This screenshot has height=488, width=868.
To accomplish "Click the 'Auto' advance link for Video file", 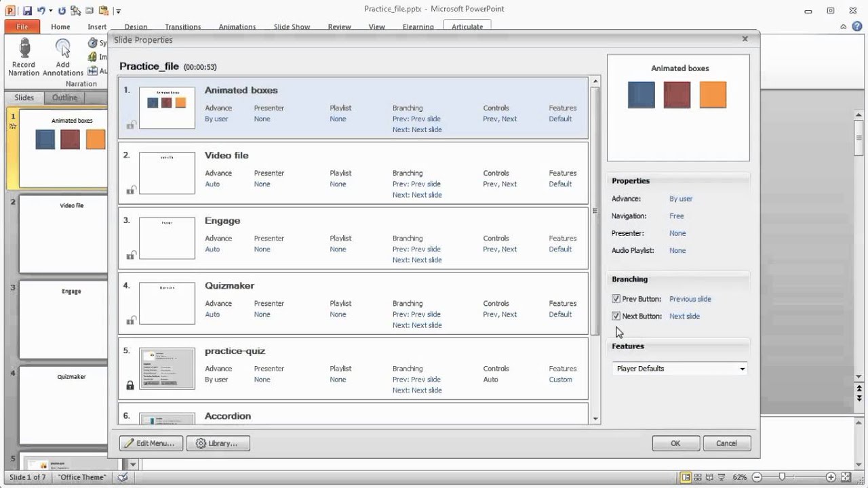I will 212,184.
